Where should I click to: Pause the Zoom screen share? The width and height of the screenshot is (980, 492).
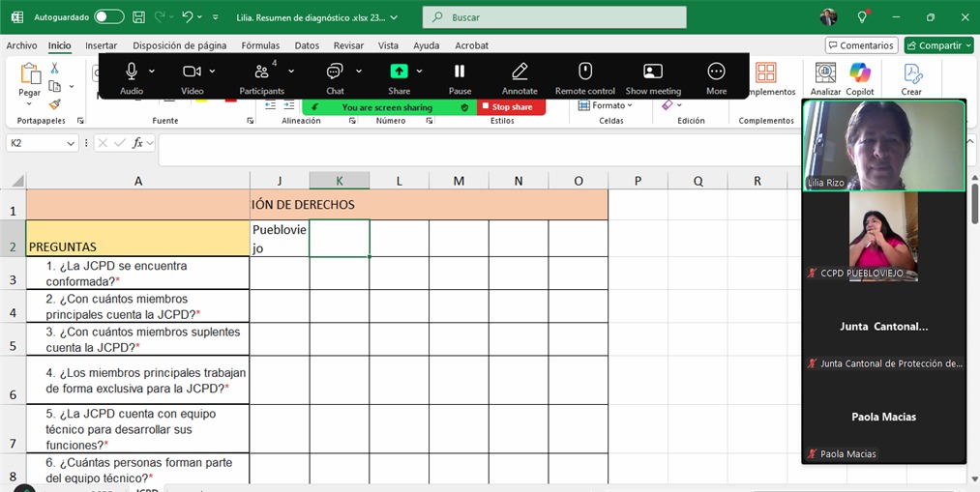pyautogui.click(x=460, y=77)
